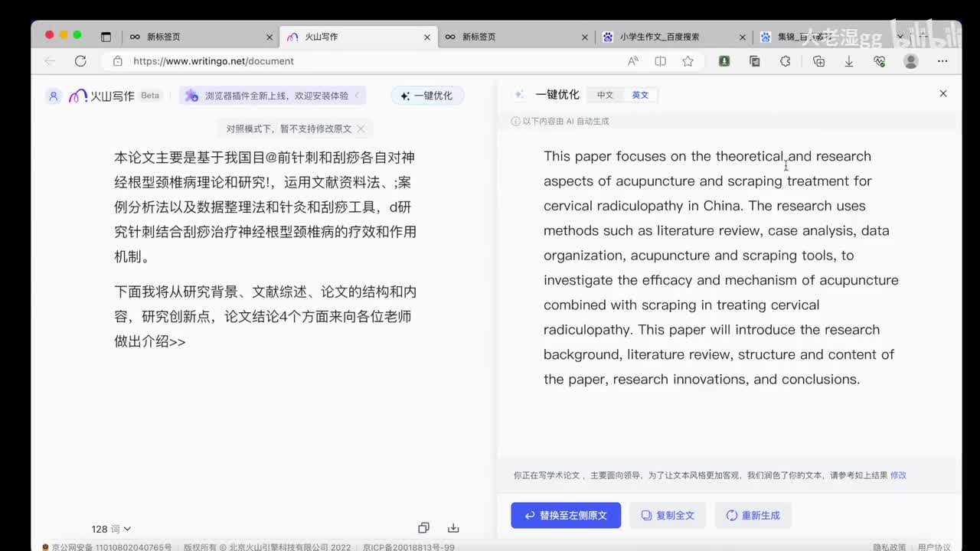Dismiss the 对照模式下 notice banner
This screenshot has height=551, width=980.
[x=361, y=129]
